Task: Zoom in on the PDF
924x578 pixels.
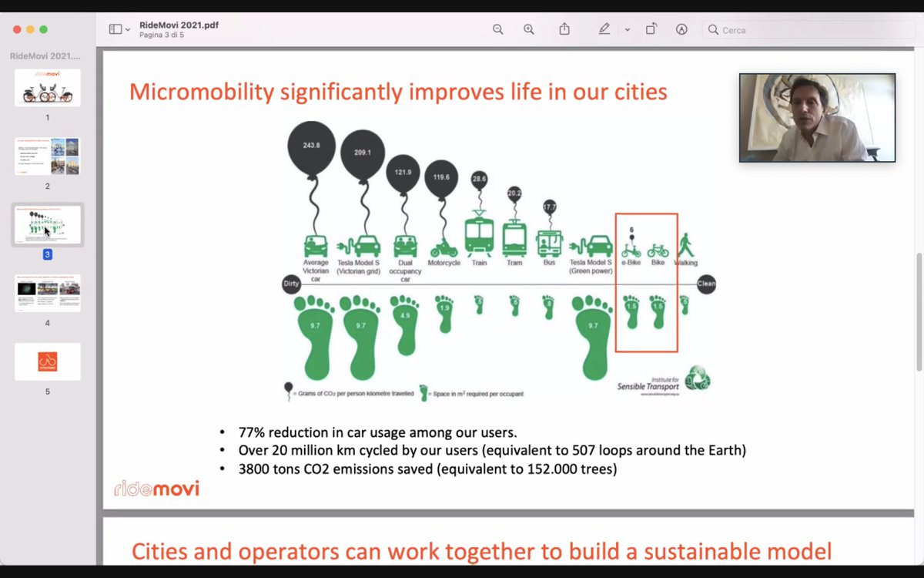Action: point(529,29)
